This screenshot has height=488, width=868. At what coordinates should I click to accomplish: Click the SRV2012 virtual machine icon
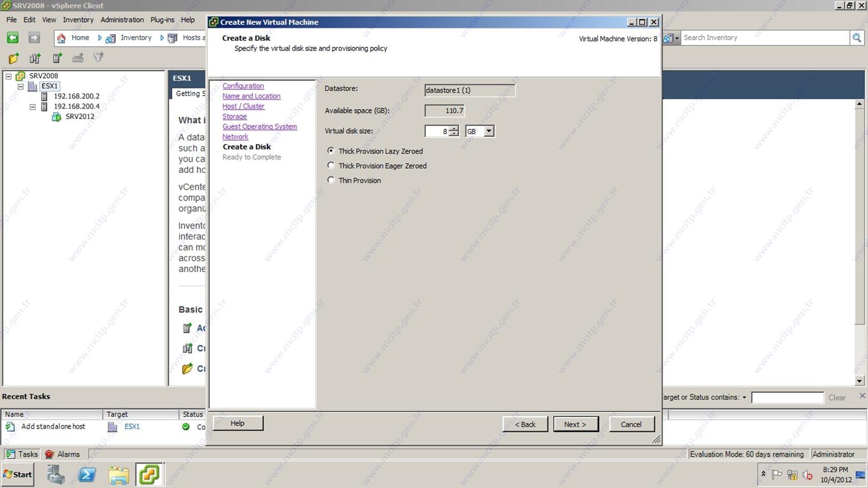56,117
